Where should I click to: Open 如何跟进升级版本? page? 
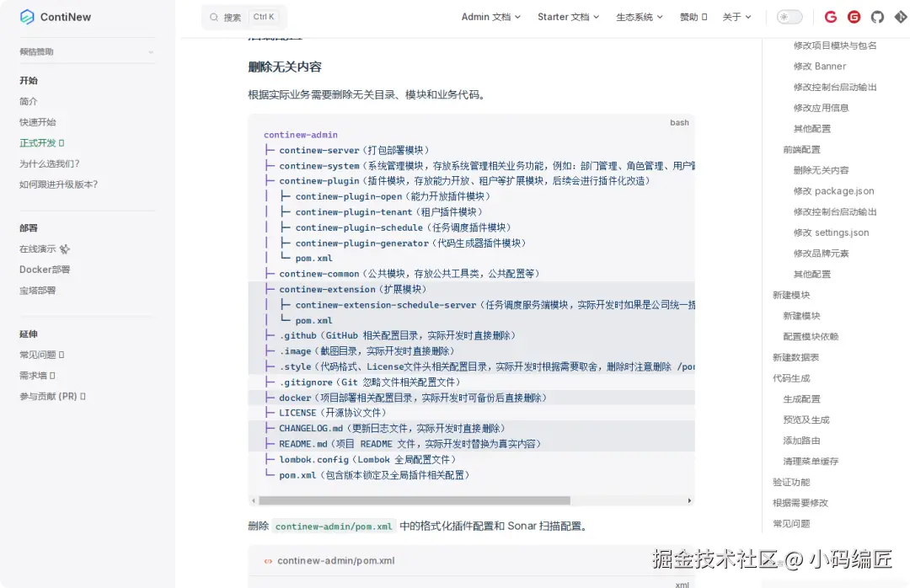pyautogui.click(x=59, y=184)
